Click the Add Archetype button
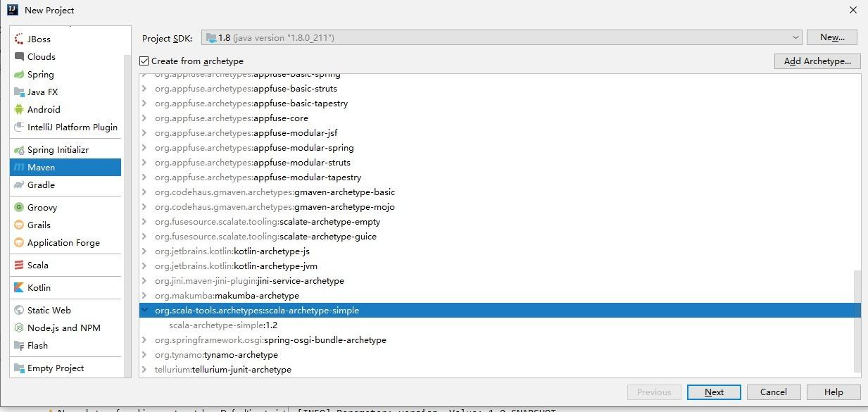The image size is (868, 412). pyautogui.click(x=817, y=61)
